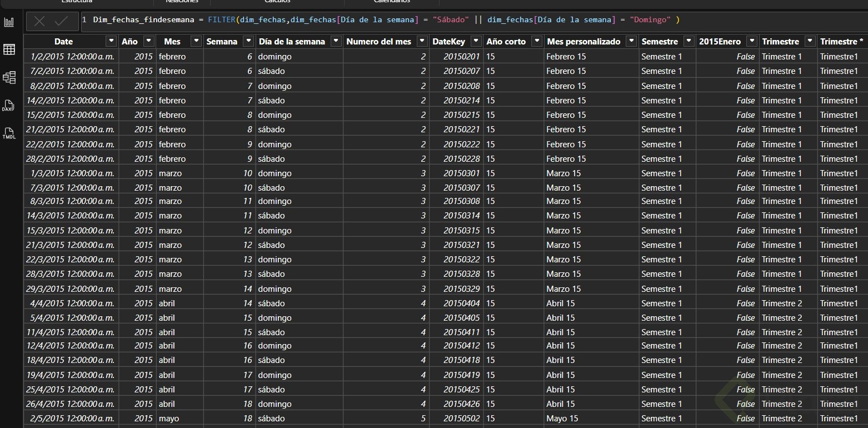Click the date cell 1/2/2015 12:00:00 a.m.

[x=71, y=56]
